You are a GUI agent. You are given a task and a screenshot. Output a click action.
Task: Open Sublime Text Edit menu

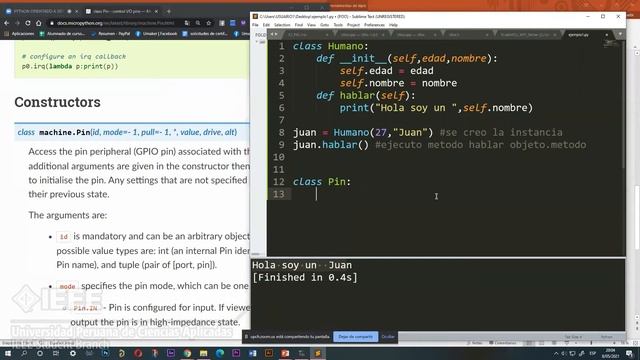(x=266, y=25)
